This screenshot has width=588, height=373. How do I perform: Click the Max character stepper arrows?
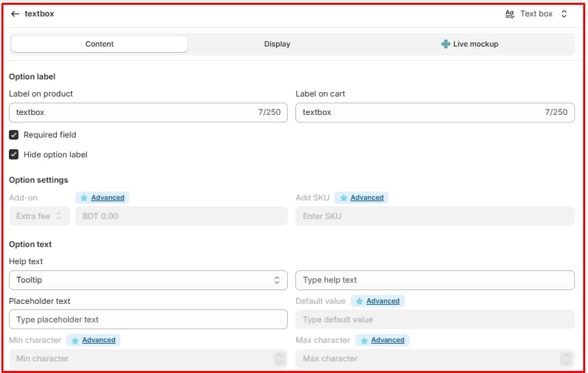[565, 359]
